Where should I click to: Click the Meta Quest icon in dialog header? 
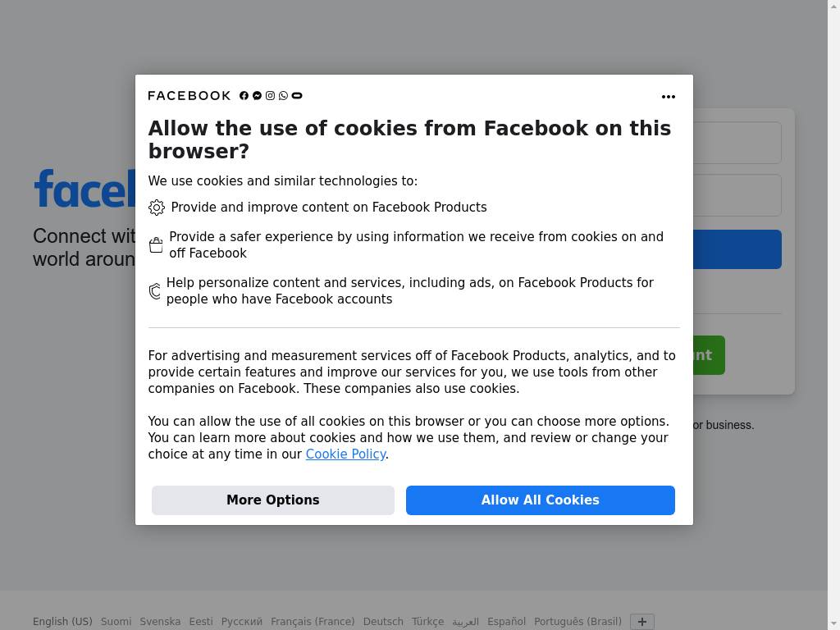click(x=297, y=96)
